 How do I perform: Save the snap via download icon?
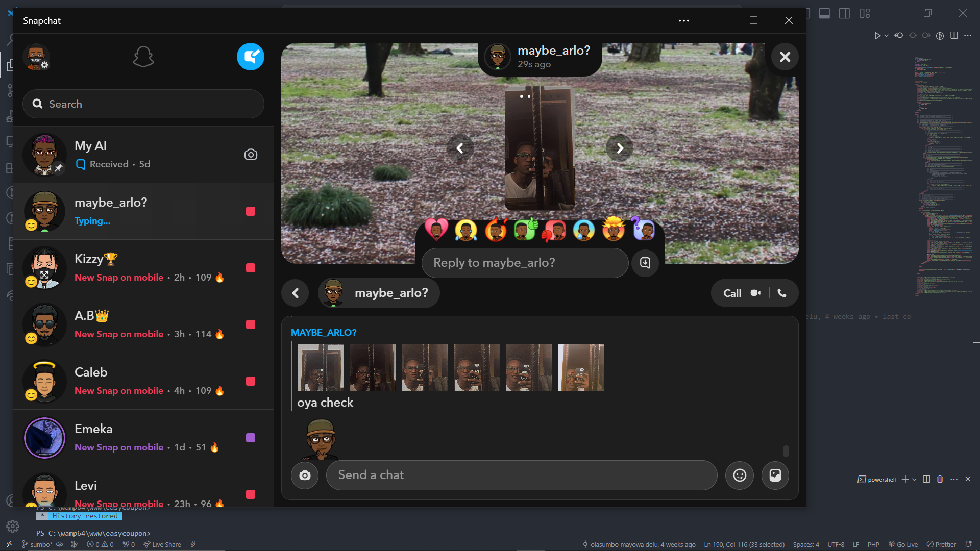click(645, 263)
